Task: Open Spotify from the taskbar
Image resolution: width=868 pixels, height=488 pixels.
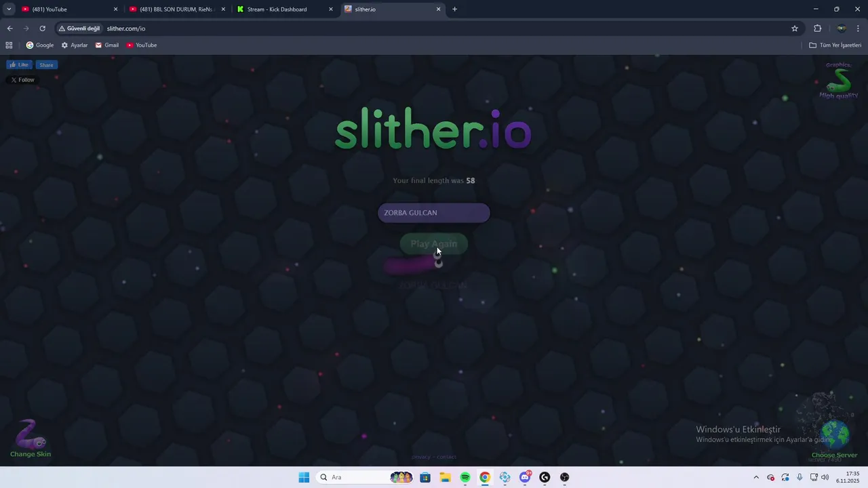Action: point(465,477)
